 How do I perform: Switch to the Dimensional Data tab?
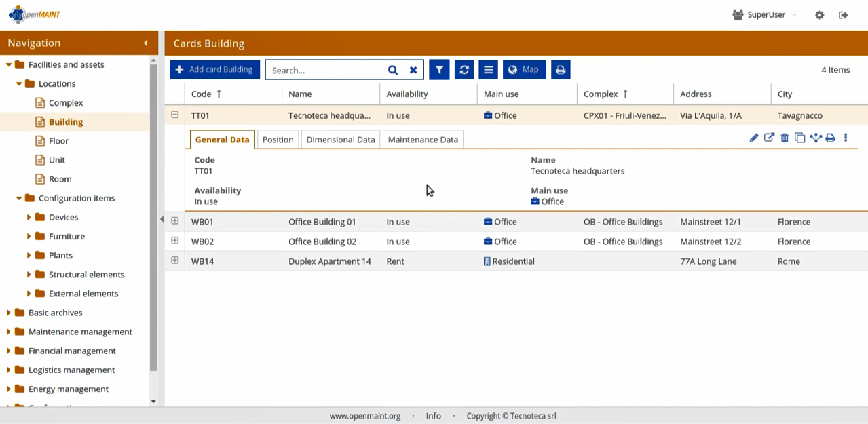pyautogui.click(x=341, y=140)
